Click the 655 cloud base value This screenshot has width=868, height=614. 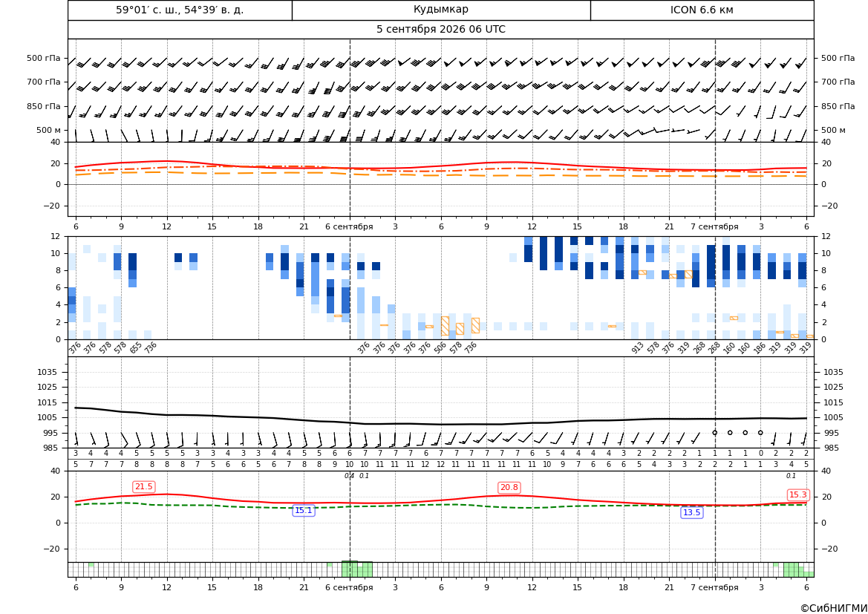coord(136,347)
